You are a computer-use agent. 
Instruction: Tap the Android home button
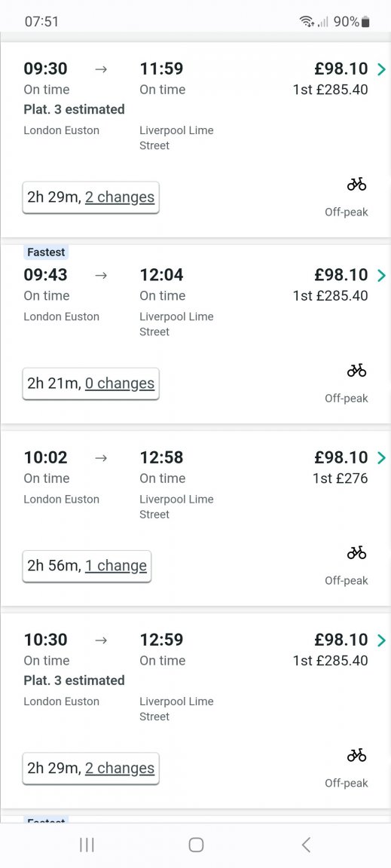click(x=196, y=845)
